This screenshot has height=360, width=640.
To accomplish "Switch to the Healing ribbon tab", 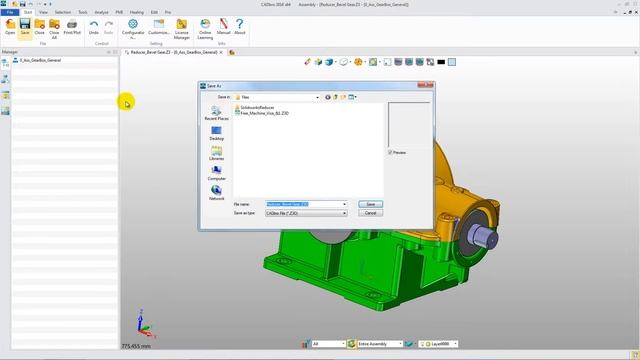I will point(137,12).
